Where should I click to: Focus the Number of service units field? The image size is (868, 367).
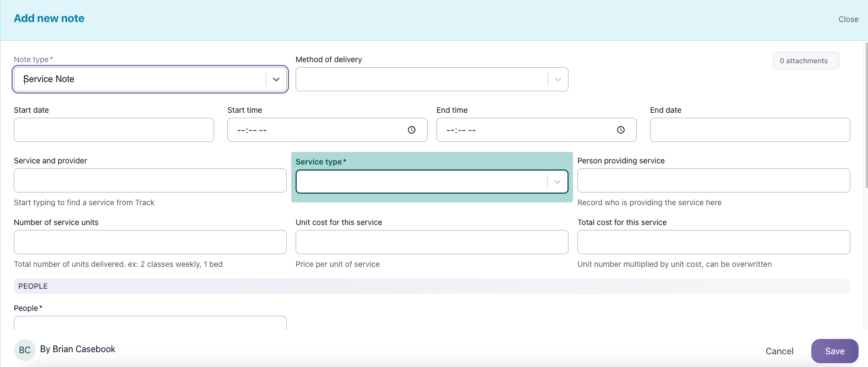click(150, 242)
